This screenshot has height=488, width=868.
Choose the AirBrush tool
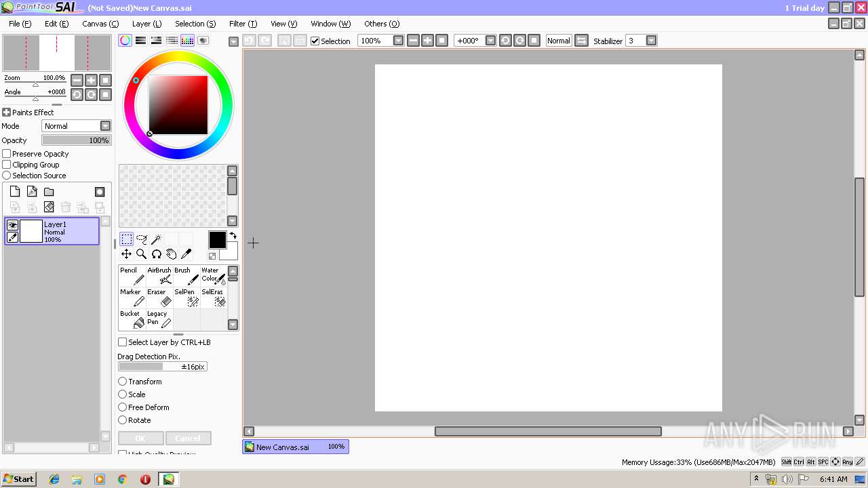click(x=159, y=276)
